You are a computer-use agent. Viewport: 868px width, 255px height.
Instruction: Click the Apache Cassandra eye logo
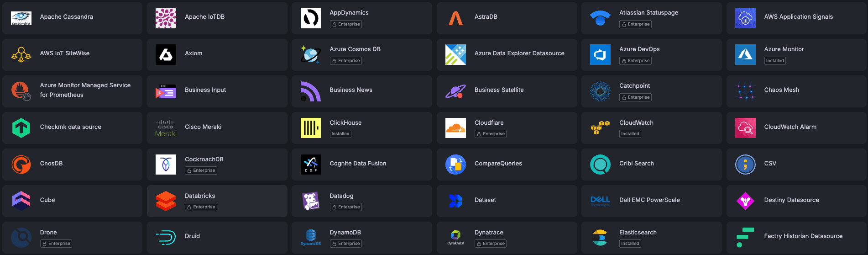(21, 18)
